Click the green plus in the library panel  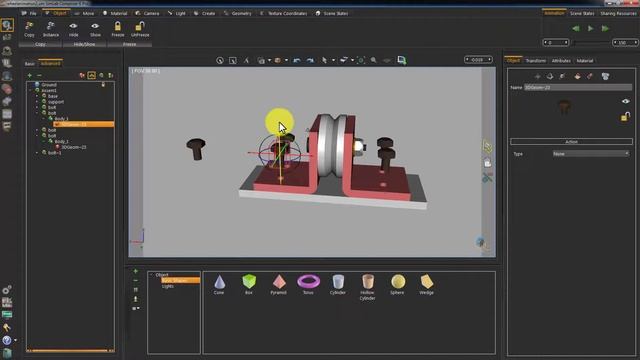coord(136,271)
